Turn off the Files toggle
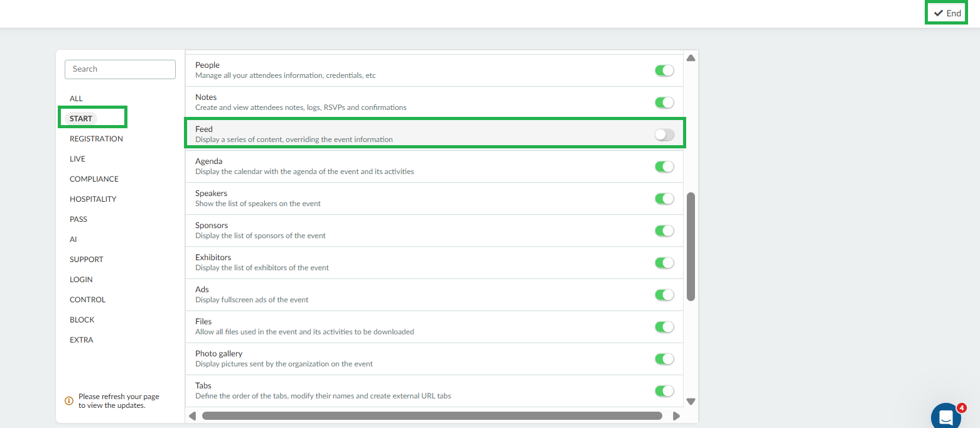 click(x=664, y=327)
